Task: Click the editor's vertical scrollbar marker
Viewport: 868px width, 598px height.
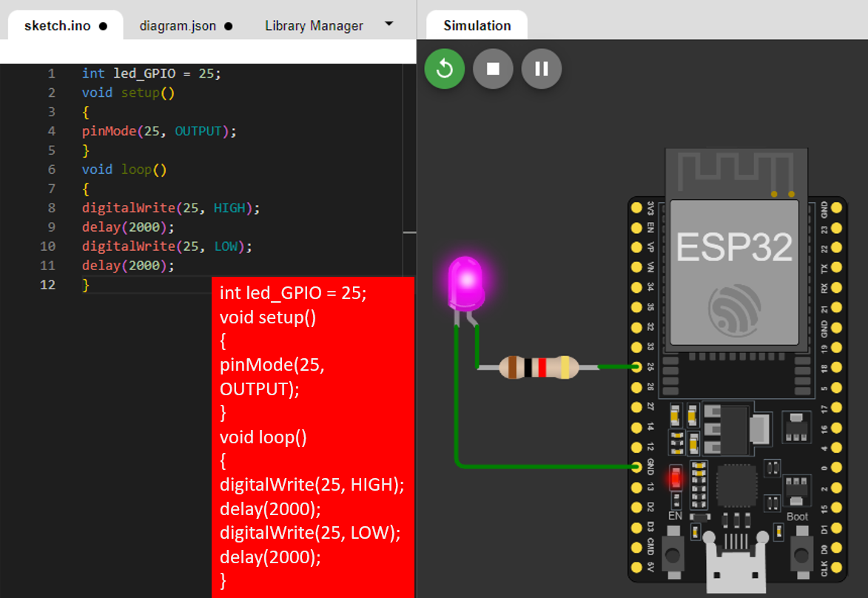Action: click(x=409, y=232)
